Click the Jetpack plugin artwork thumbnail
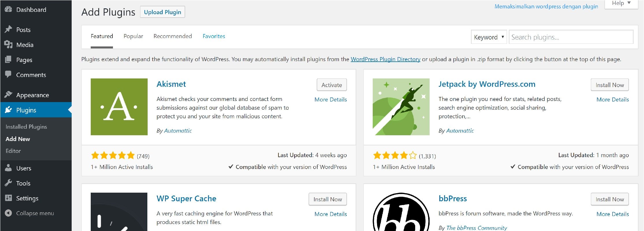 (x=401, y=107)
